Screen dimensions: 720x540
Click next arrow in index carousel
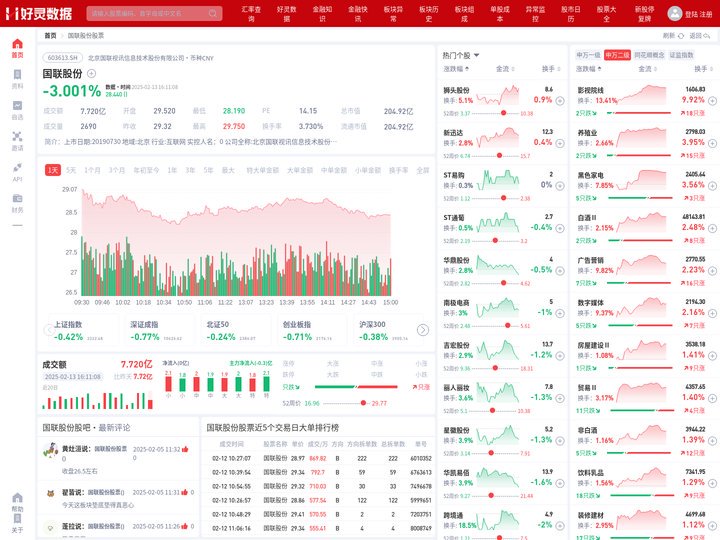tap(423, 330)
